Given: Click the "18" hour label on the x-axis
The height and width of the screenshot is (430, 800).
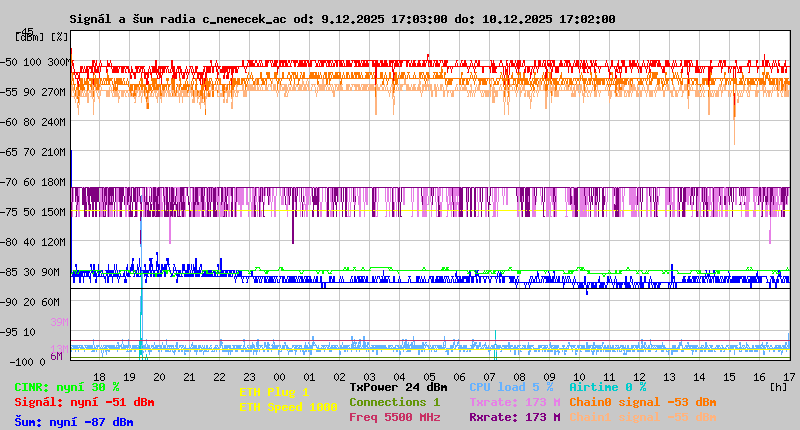Looking at the screenshot, I should (x=99, y=377).
